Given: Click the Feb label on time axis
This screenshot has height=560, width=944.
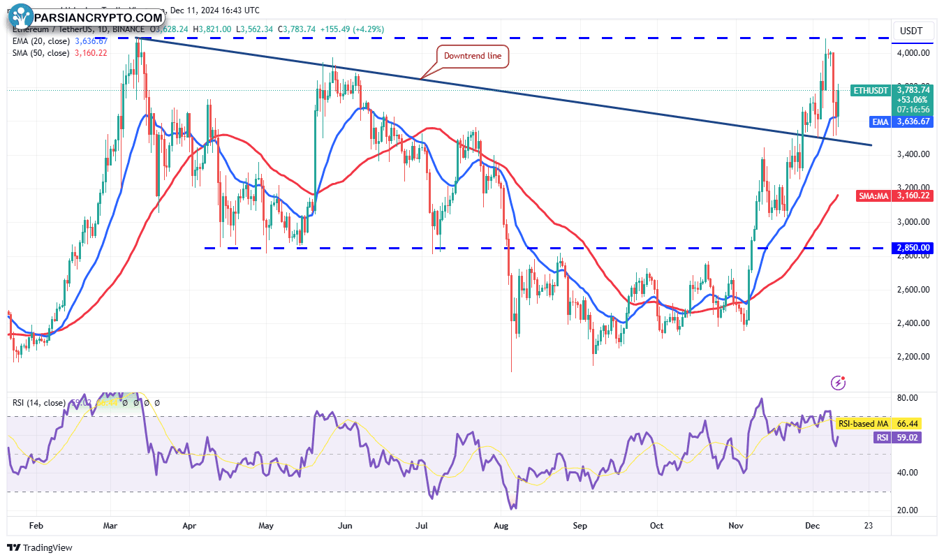Looking at the screenshot, I should 37,526.
